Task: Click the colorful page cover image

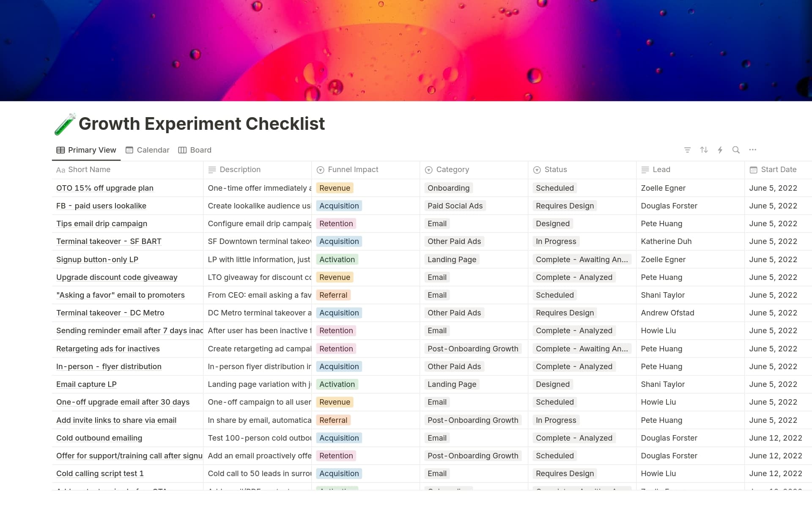Action: [406, 51]
